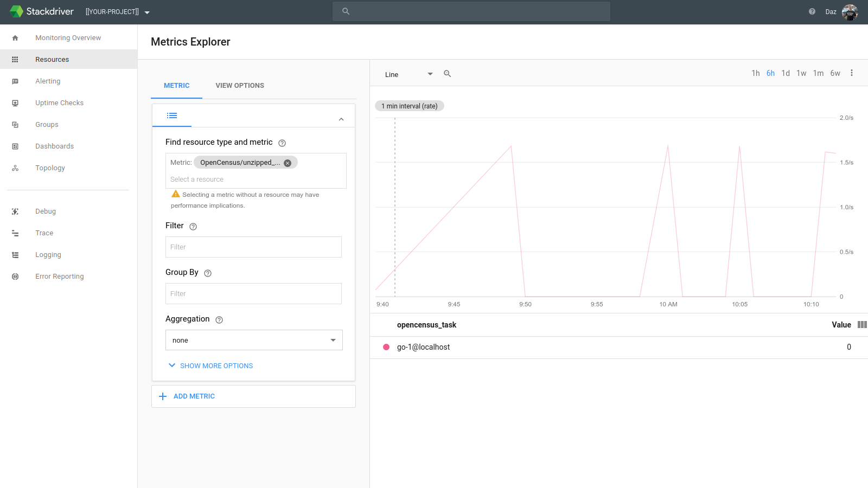
Task: Click the Alerting sidebar icon
Action: click(x=15, y=81)
